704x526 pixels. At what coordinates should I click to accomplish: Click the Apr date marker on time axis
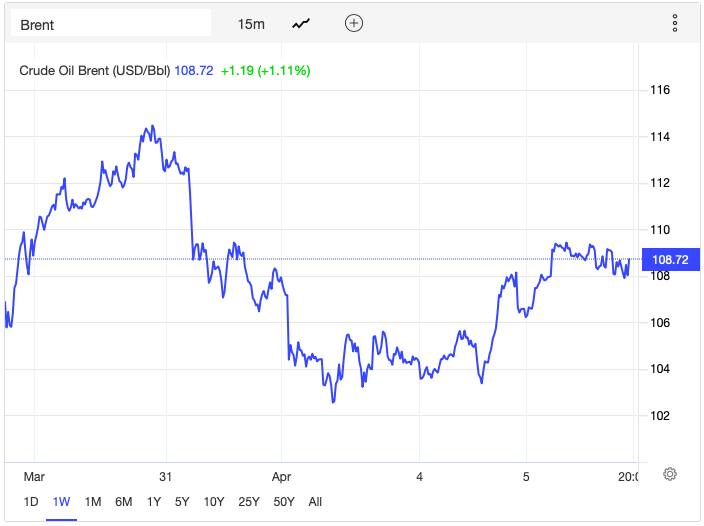click(x=281, y=476)
